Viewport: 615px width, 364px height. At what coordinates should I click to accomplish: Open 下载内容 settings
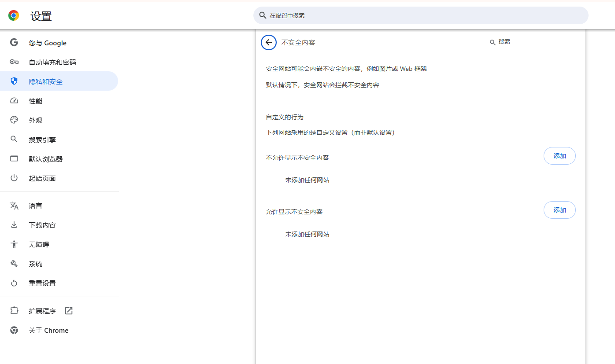point(59,225)
